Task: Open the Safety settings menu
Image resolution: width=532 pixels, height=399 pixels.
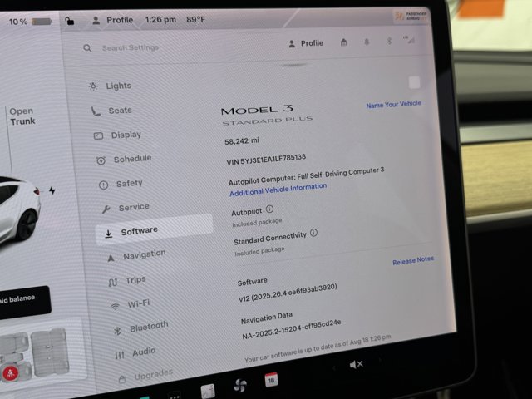Action: coord(121,184)
